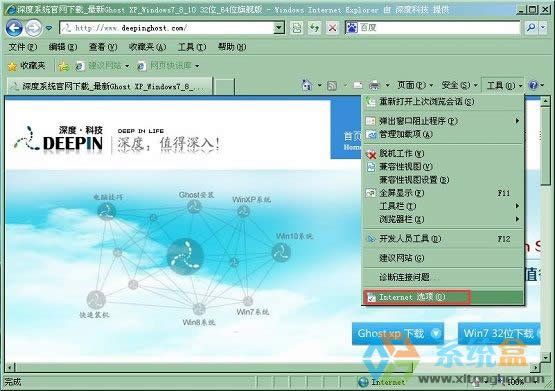This screenshot has width=555, height=391.
Task: Open the Print options dropdown arrow
Action: click(387, 85)
